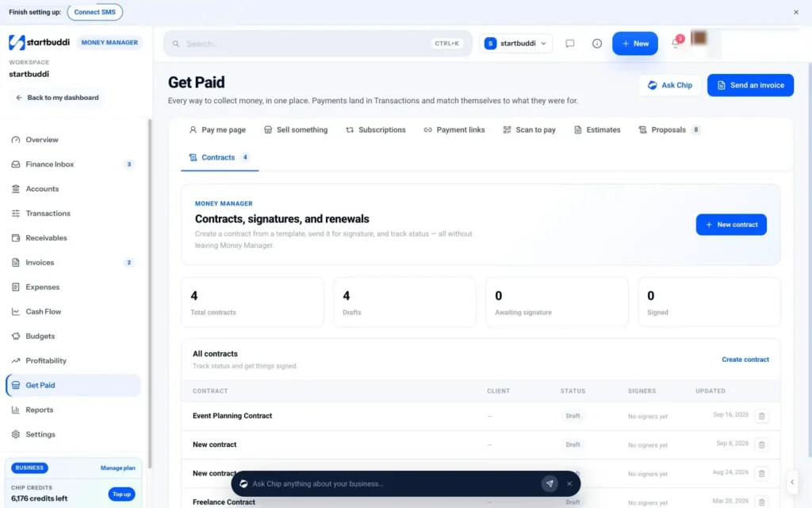Delete the Sep 8, 2026 New contract
812x508 pixels.
point(761,444)
